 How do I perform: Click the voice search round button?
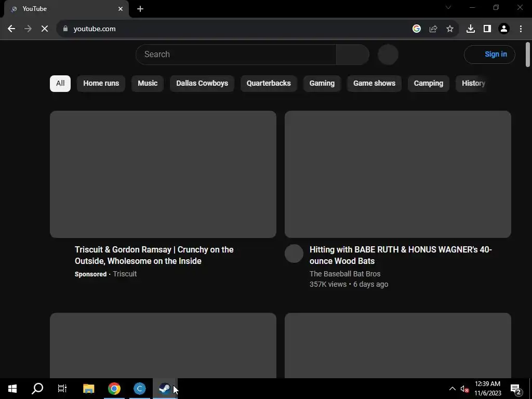tap(388, 54)
